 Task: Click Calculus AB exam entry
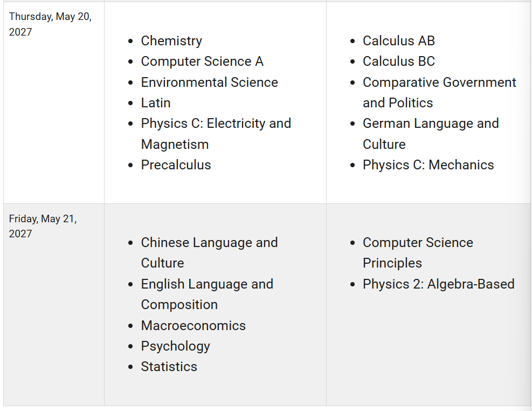(399, 41)
